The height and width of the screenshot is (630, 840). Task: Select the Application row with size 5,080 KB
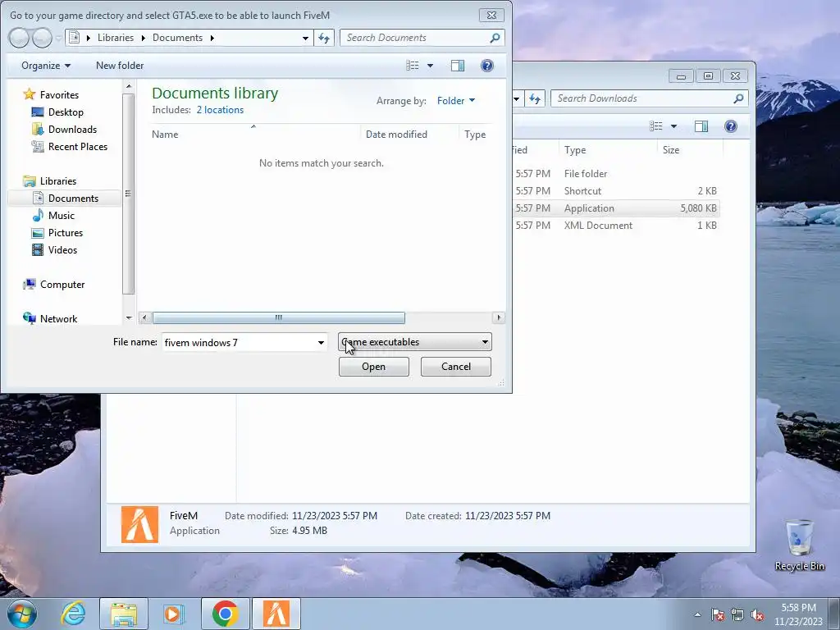pos(615,208)
